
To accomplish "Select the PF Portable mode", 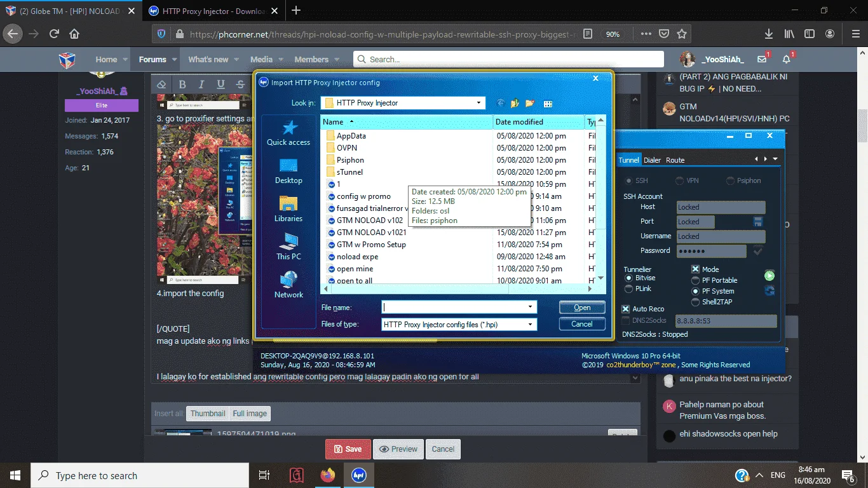I will click(x=695, y=280).
